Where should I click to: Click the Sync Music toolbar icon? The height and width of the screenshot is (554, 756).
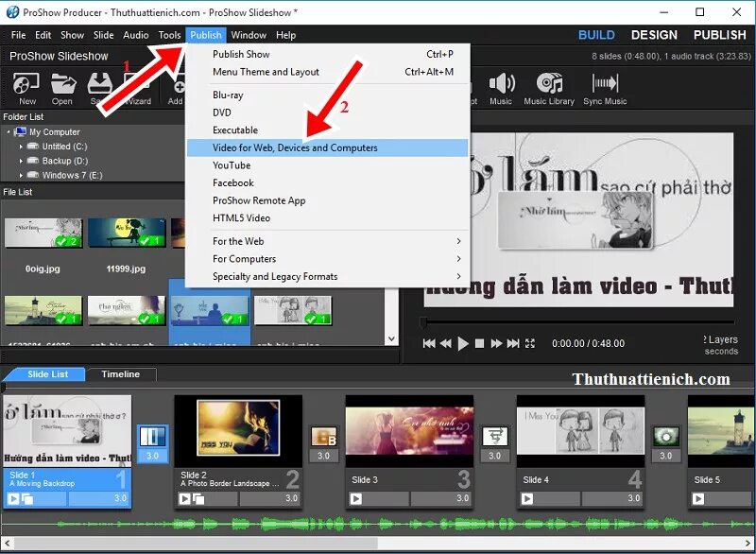point(605,88)
